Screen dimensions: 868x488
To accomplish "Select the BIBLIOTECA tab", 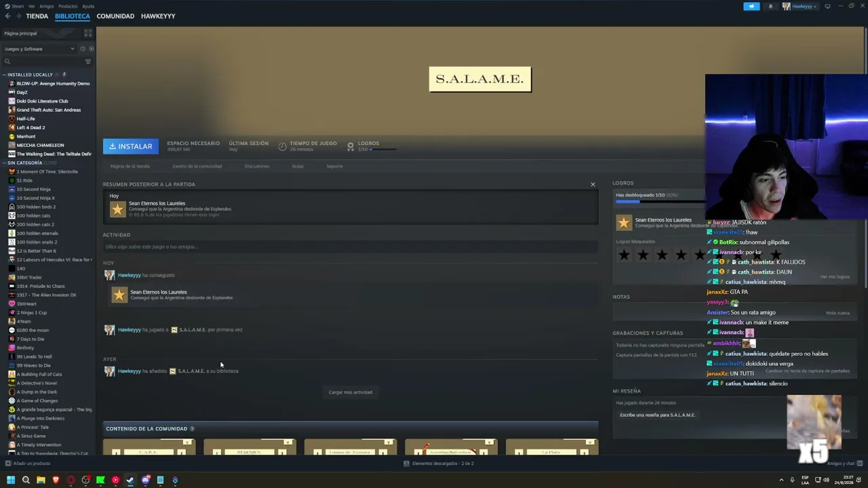I will 73,16.
